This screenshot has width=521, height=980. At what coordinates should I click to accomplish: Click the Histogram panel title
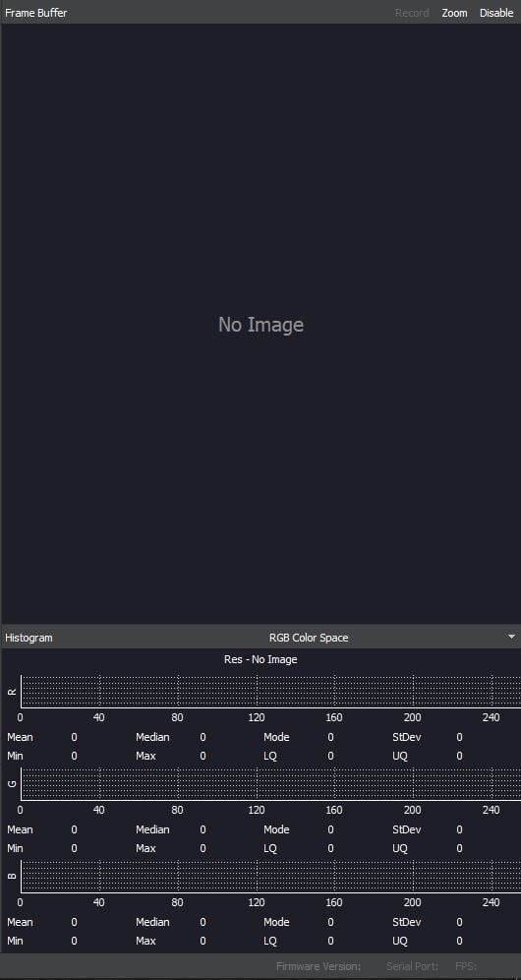point(29,638)
